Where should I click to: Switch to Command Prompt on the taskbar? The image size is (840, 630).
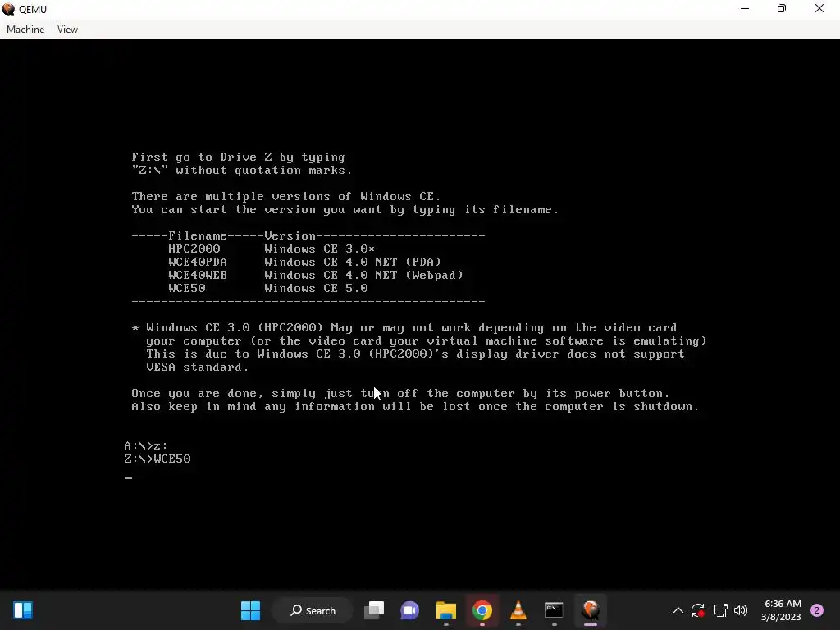click(x=554, y=610)
